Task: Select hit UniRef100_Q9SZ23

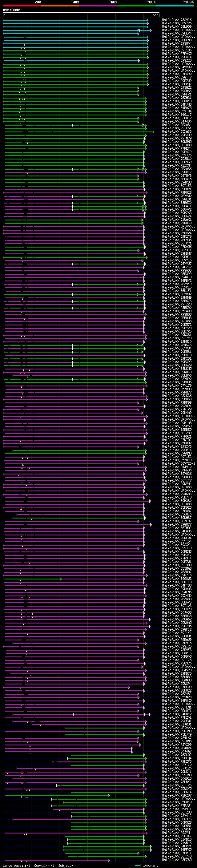Action: [177, 61]
